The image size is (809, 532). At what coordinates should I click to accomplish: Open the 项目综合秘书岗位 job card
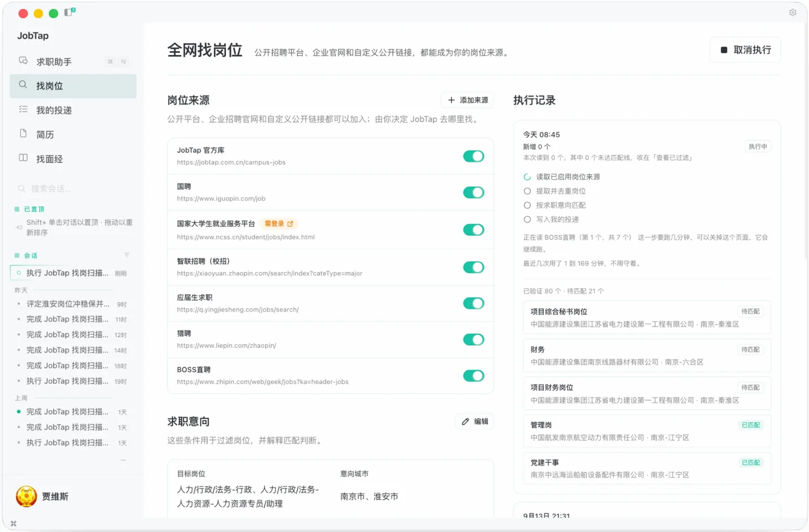tap(647, 318)
